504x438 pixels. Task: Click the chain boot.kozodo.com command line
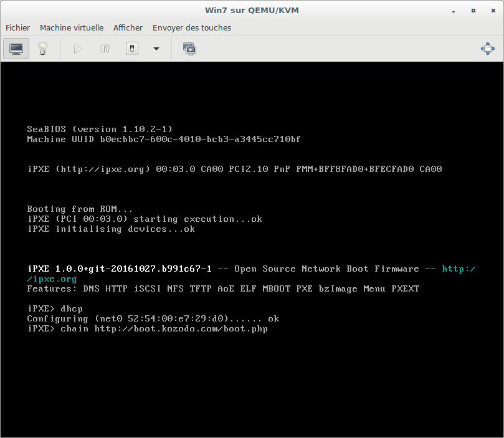(148, 329)
